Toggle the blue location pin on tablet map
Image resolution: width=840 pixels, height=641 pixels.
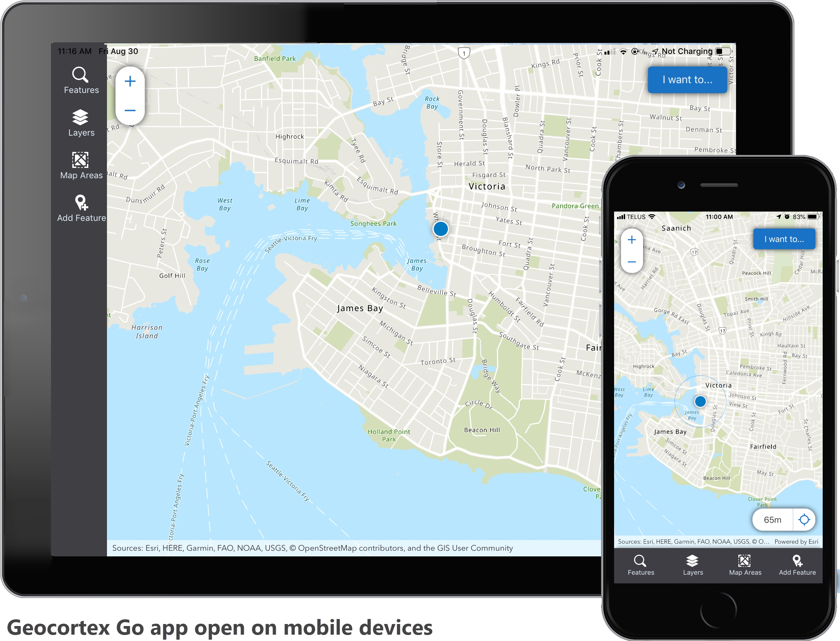click(441, 229)
